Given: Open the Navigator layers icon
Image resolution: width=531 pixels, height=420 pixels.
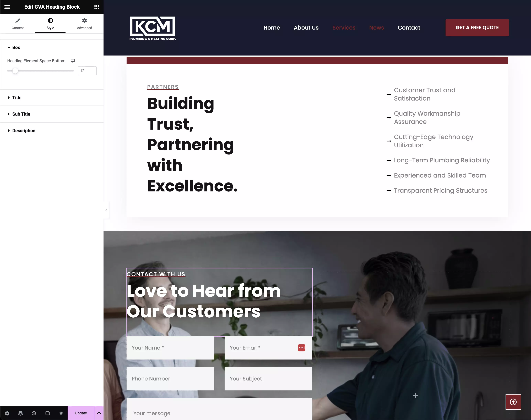Looking at the screenshot, I should 21,413.
